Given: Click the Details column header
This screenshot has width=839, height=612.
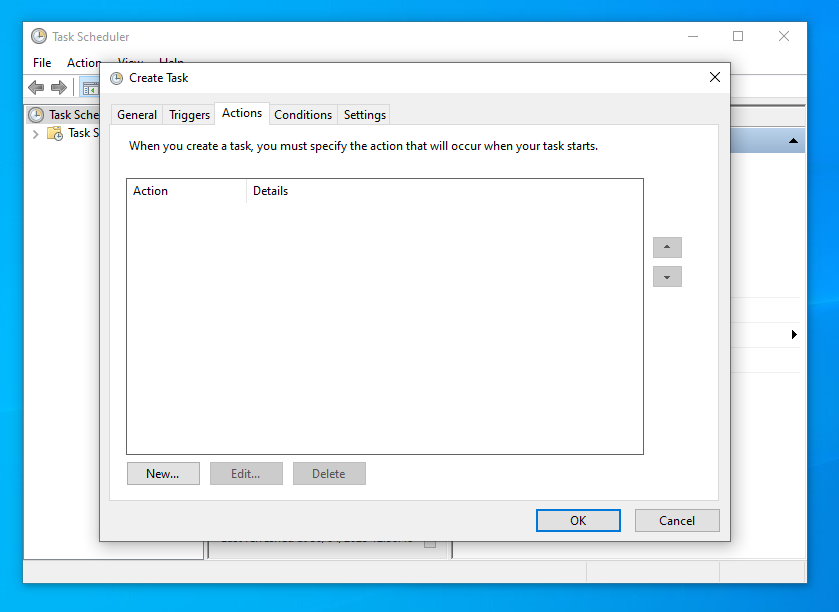Looking at the screenshot, I should pyautogui.click(x=271, y=191).
